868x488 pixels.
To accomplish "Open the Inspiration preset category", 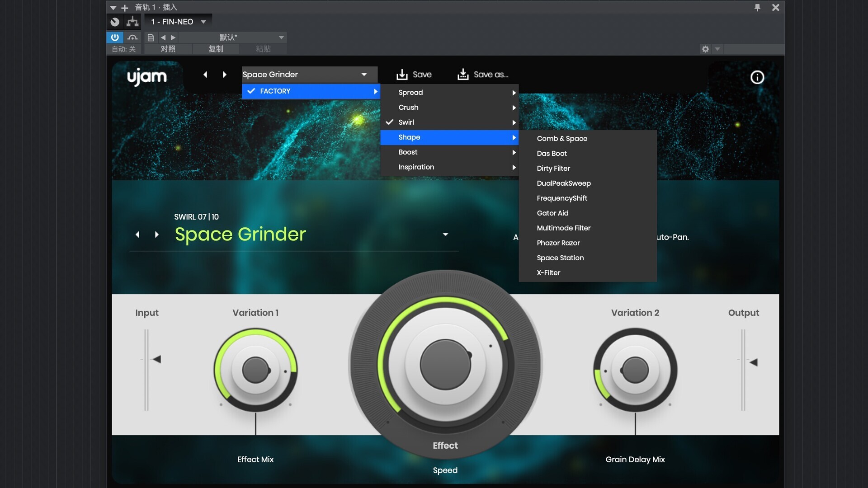I will point(449,167).
